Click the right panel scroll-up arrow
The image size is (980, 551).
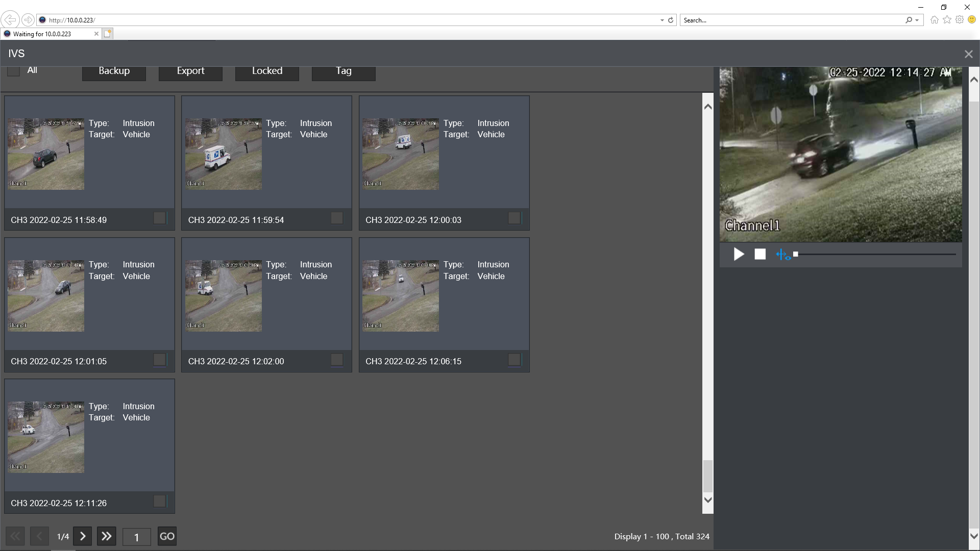tap(974, 80)
